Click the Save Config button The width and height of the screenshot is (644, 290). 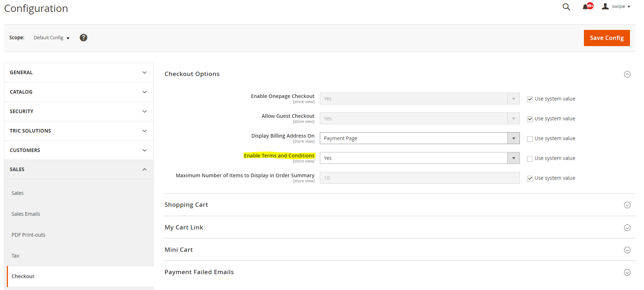coord(607,38)
